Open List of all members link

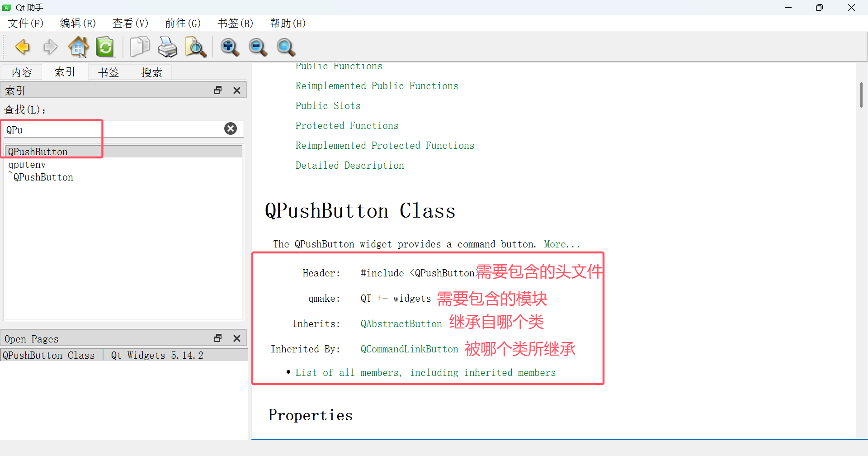point(425,373)
